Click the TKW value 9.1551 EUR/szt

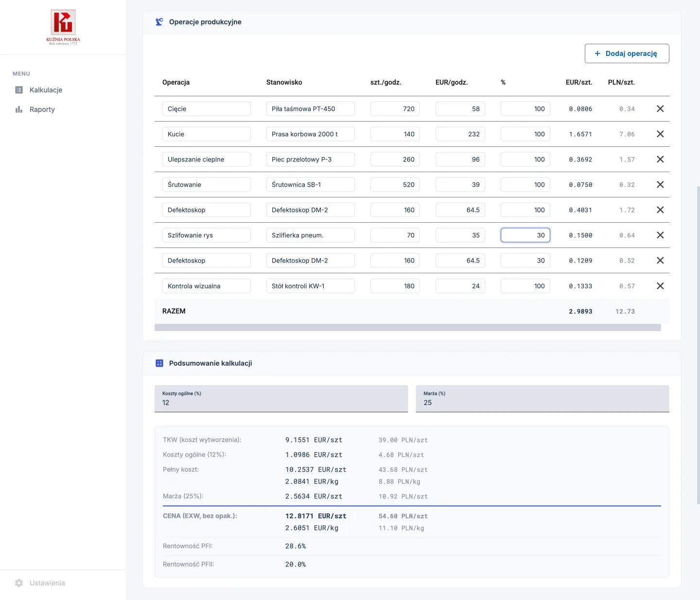(x=314, y=440)
